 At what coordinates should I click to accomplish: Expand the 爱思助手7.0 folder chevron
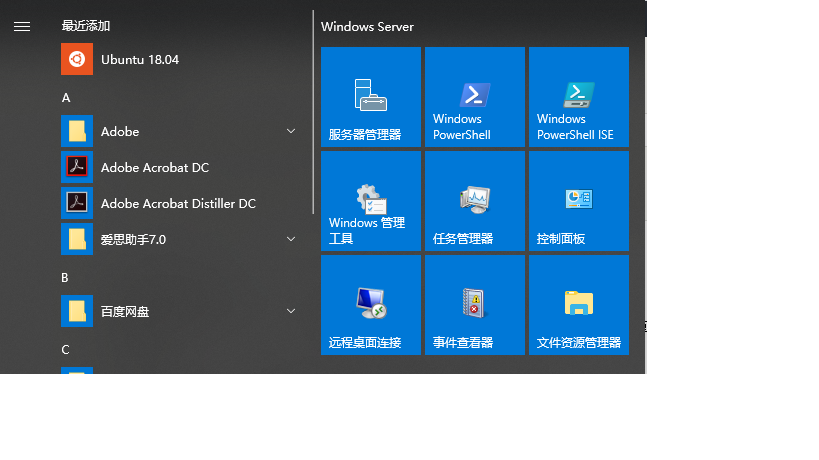click(x=291, y=239)
